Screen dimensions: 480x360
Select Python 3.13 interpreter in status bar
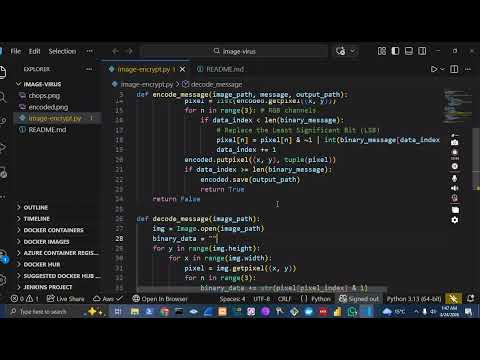coord(414,299)
